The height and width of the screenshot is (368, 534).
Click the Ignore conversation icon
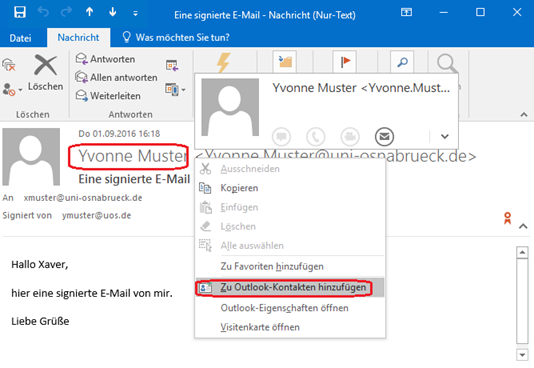(x=9, y=65)
